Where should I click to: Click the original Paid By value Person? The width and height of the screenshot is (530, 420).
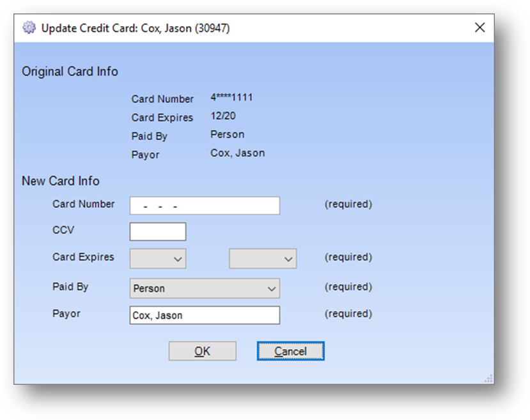[227, 134]
